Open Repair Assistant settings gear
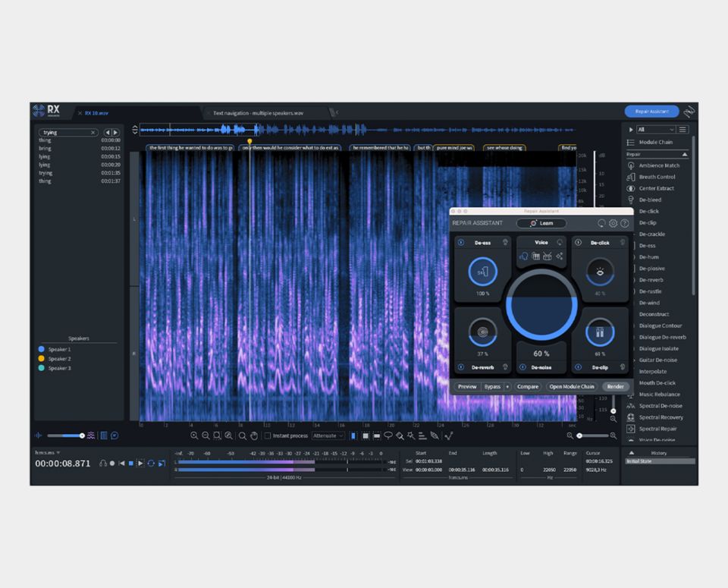The height and width of the screenshot is (588, 728). (613, 223)
